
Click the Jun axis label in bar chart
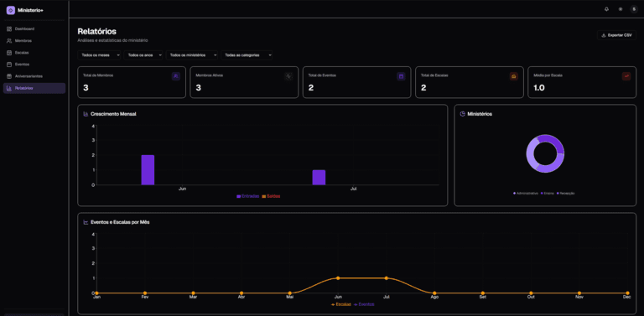(182, 189)
